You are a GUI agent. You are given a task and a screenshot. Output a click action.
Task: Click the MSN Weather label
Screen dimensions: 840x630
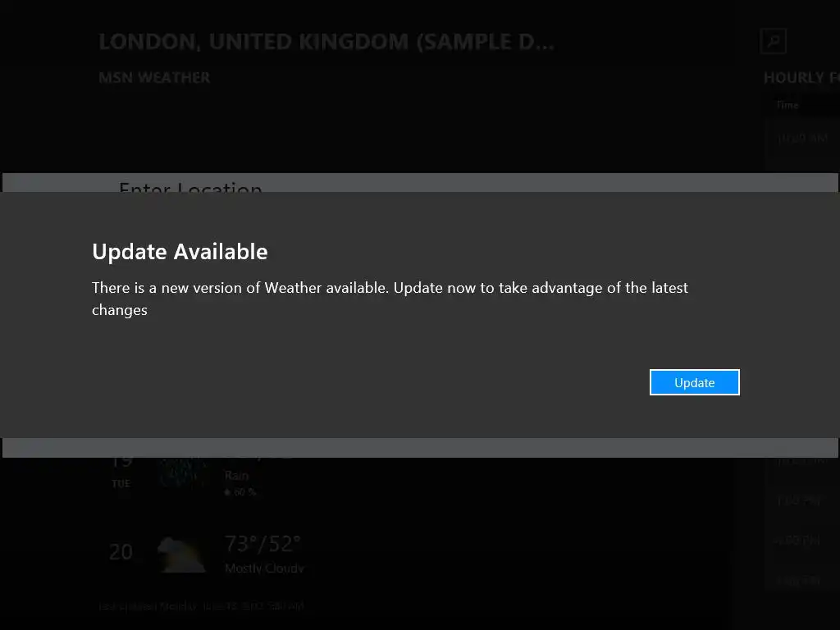(x=154, y=78)
